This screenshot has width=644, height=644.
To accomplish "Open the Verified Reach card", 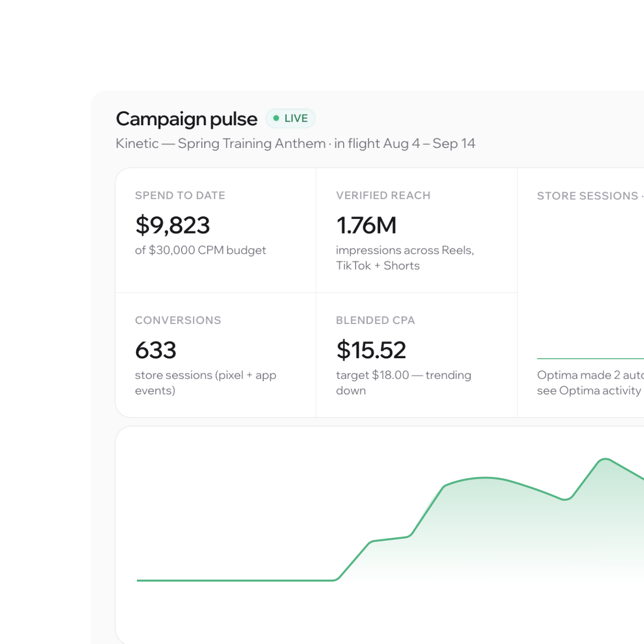I will pos(417,230).
